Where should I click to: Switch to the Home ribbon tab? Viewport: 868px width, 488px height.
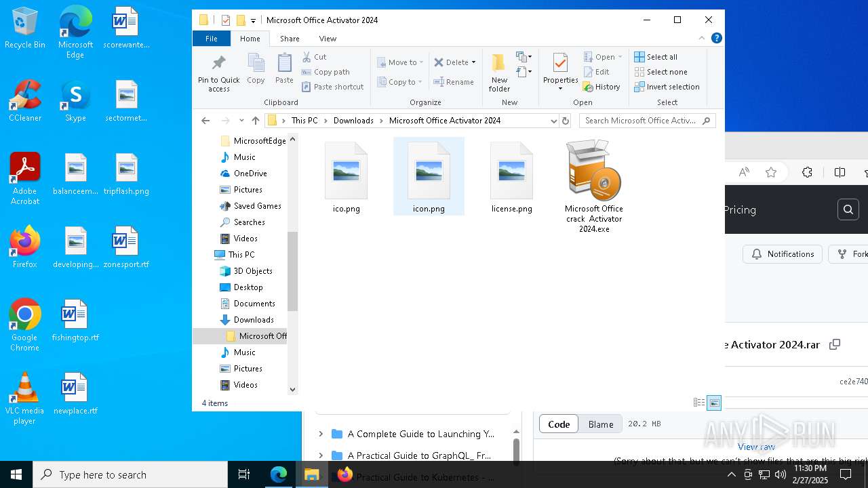coord(250,39)
